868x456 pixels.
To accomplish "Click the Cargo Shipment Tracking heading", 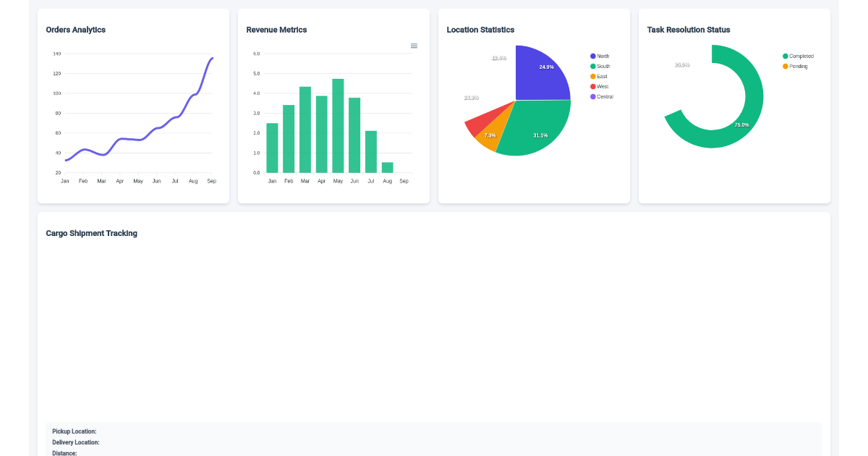I will 91,233.
